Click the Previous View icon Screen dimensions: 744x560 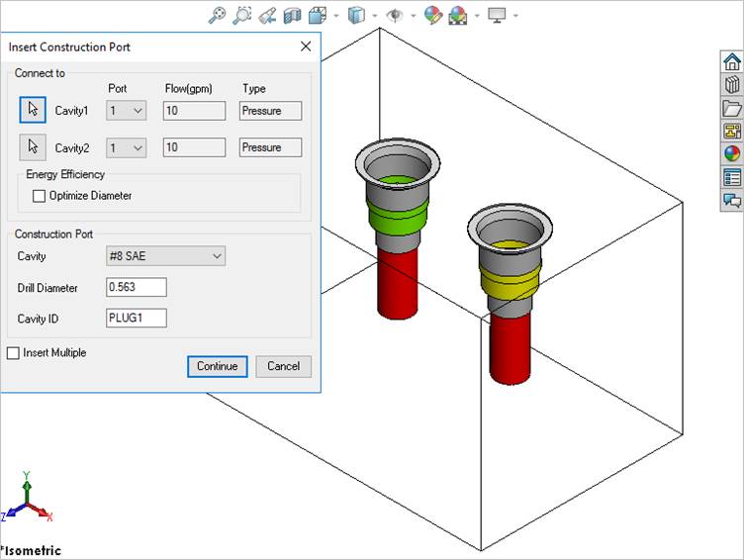(x=267, y=15)
